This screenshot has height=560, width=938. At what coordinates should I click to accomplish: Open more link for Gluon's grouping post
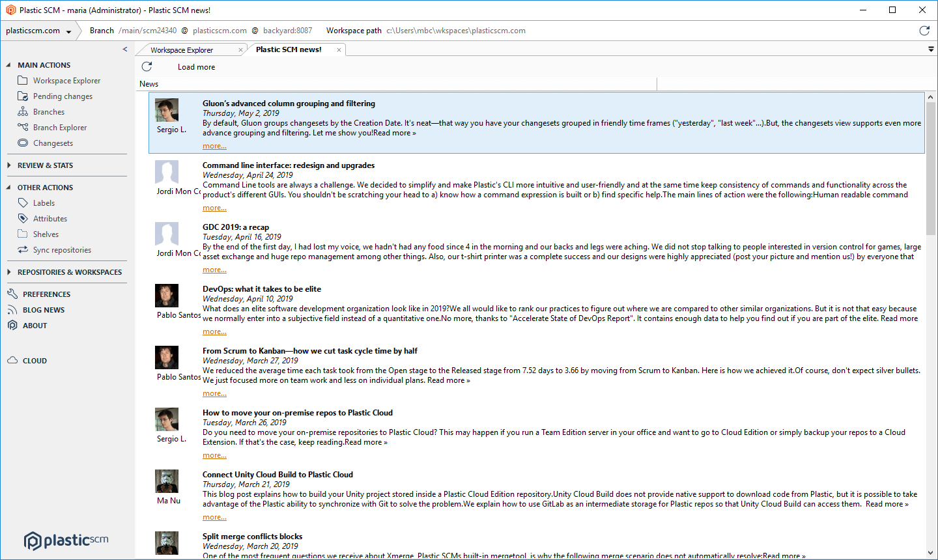click(x=214, y=147)
